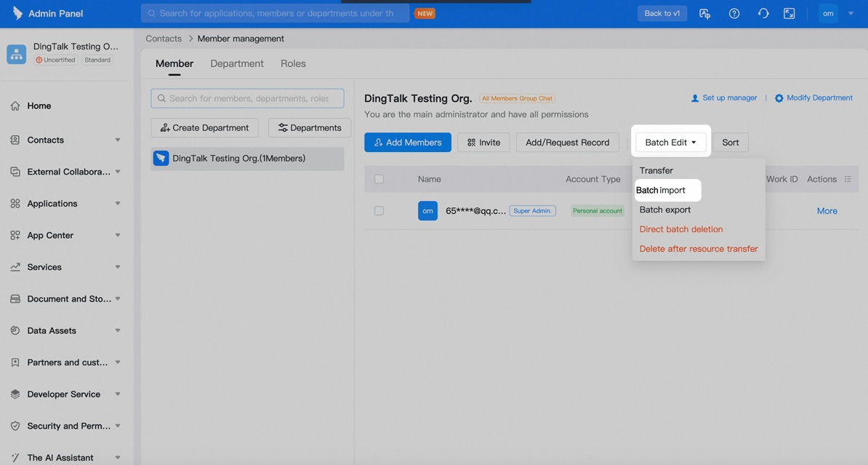
Task: Click the Invite button
Action: coord(483,143)
